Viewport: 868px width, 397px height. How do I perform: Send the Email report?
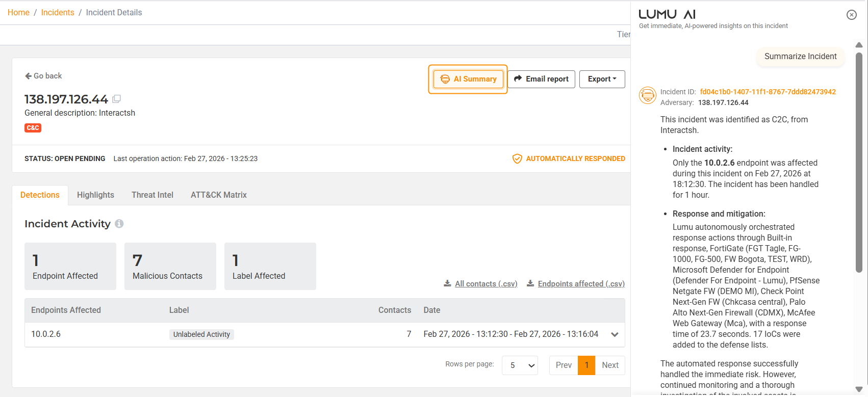click(x=541, y=79)
